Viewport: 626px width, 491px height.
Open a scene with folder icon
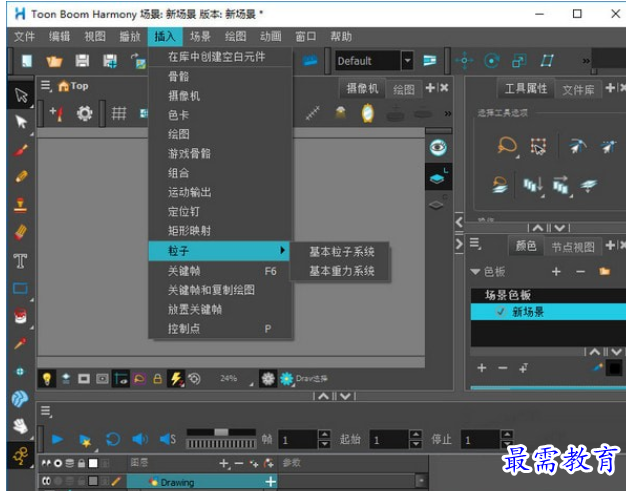(54, 61)
